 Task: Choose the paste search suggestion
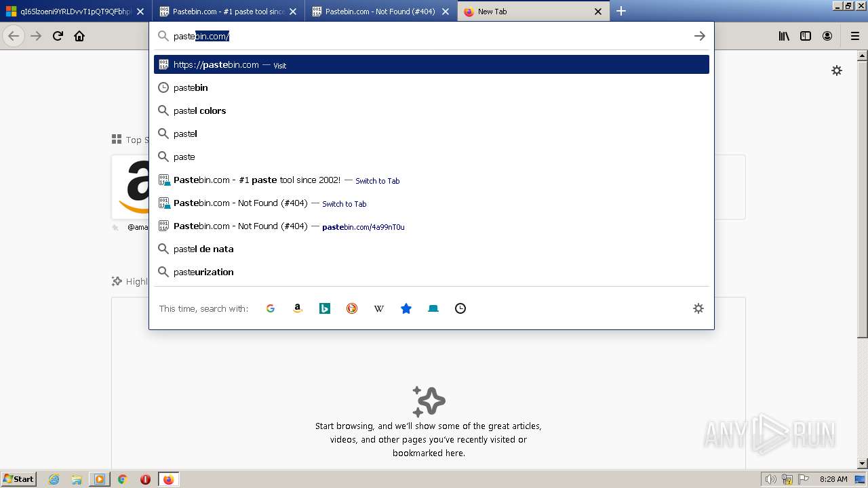click(431, 157)
